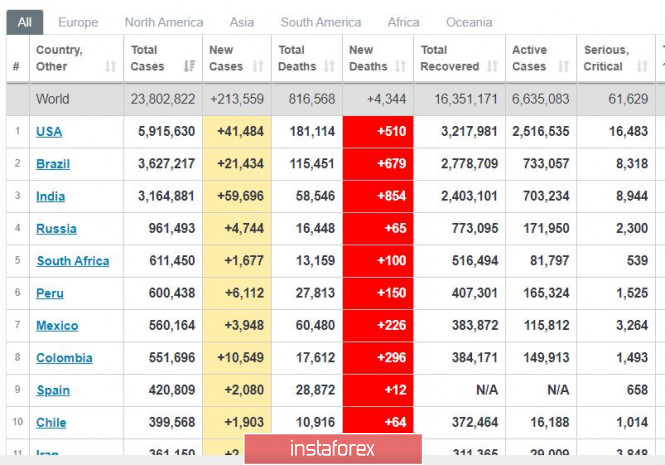Image resolution: width=665 pixels, height=465 pixels.
Task: Click the instaforex watermark banner
Action: [332, 448]
